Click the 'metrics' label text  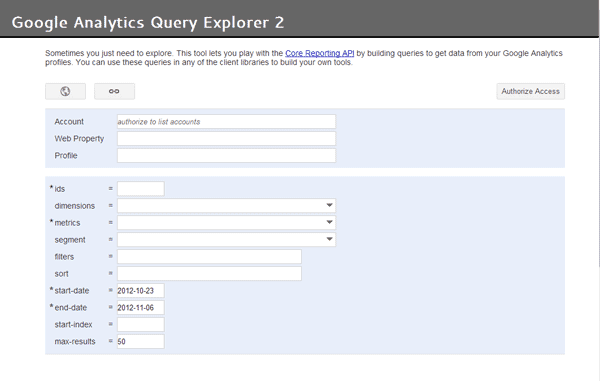point(67,223)
